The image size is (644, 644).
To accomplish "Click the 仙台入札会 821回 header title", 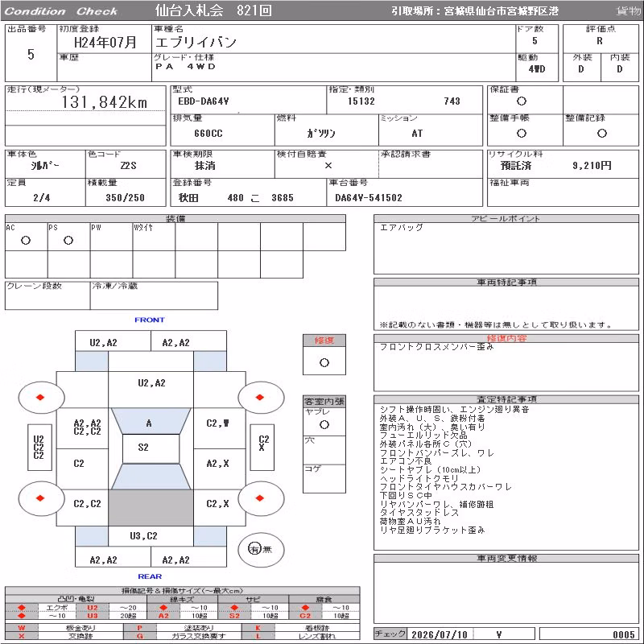I will (213, 10).
